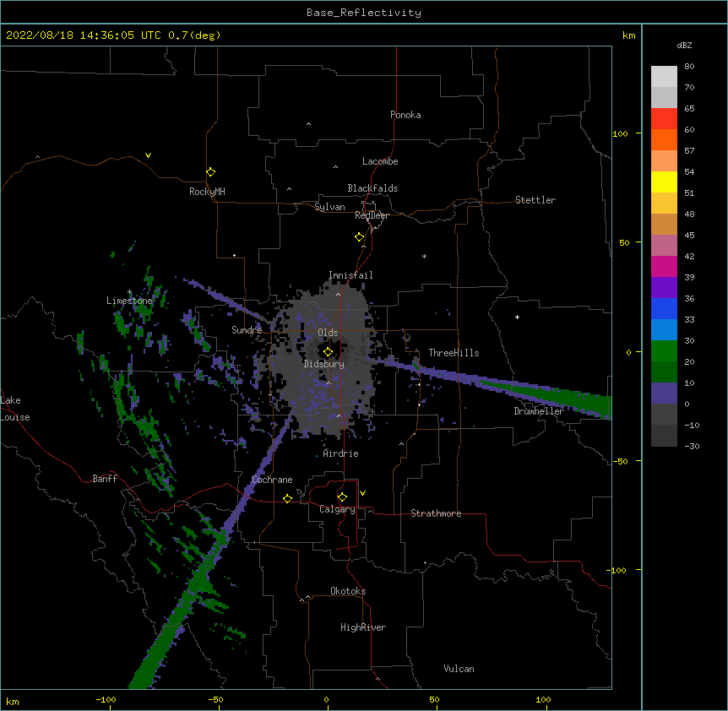Select the Didsbury label
The width and height of the screenshot is (728, 711).
click(324, 364)
